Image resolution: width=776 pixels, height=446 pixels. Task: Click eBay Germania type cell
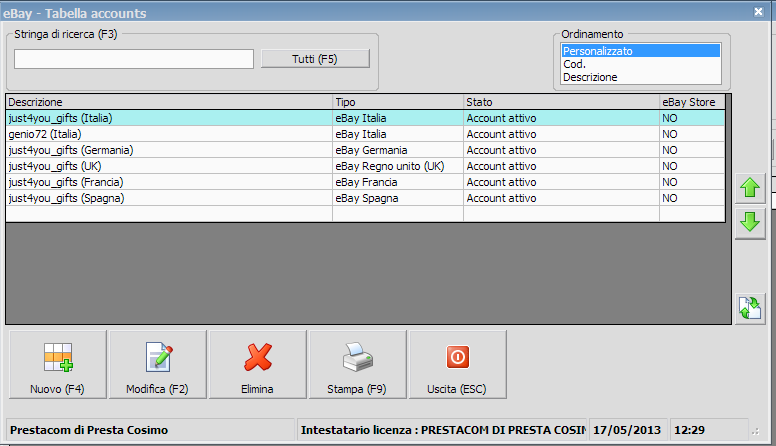click(x=398, y=150)
